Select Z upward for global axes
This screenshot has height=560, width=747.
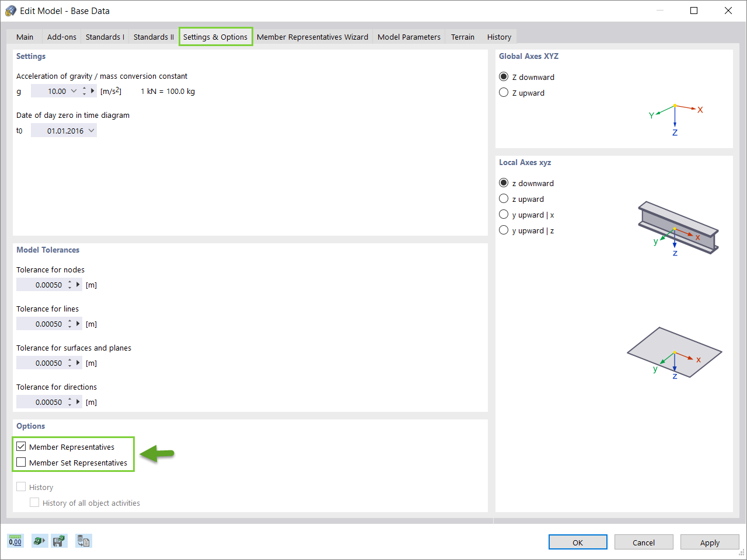(503, 92)
